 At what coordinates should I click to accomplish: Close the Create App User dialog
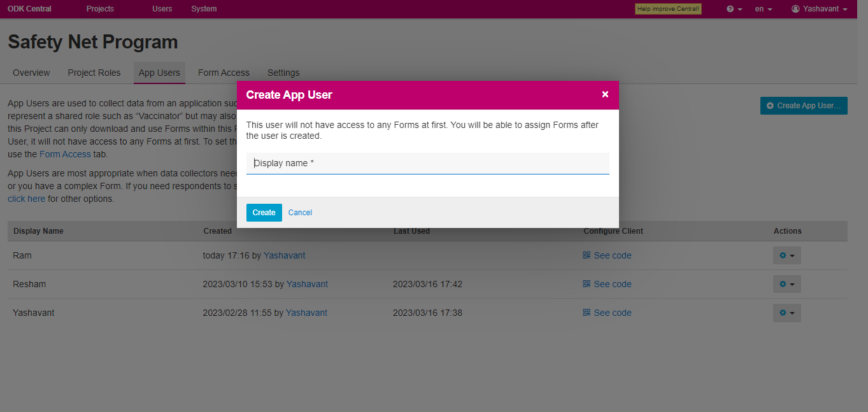[x=605, y=94]
